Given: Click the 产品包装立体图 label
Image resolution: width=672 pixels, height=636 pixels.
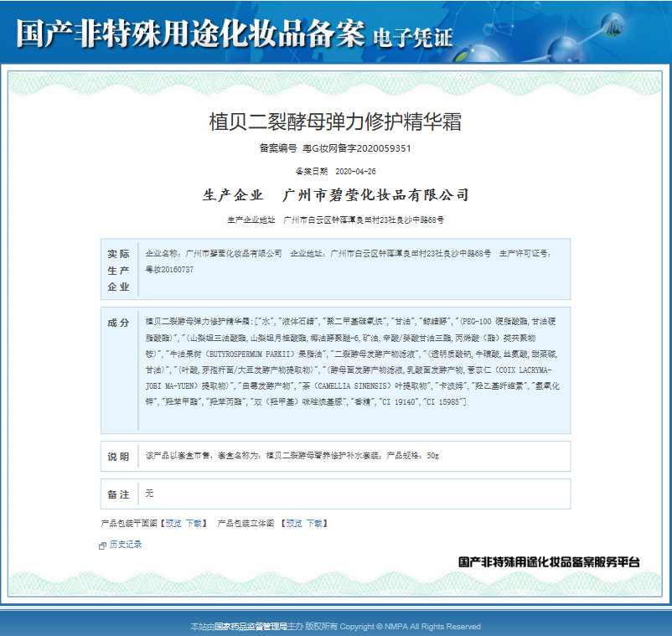Looking at the screenshot, I should pyautogui.click(x=246, y=523).
